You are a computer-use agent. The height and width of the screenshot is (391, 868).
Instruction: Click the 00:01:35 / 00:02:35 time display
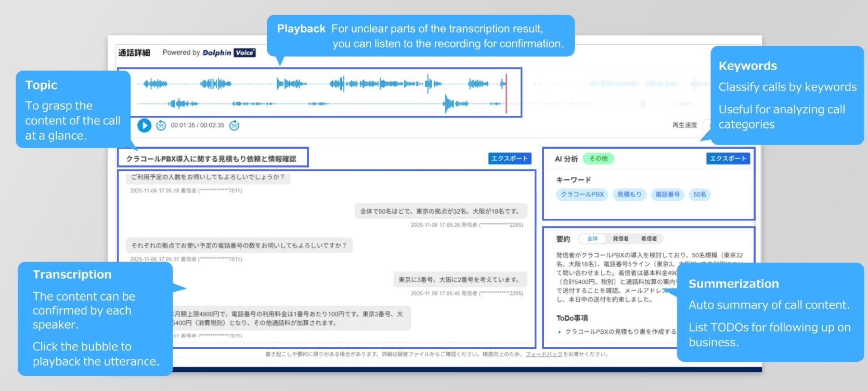(x=198, y=125)
